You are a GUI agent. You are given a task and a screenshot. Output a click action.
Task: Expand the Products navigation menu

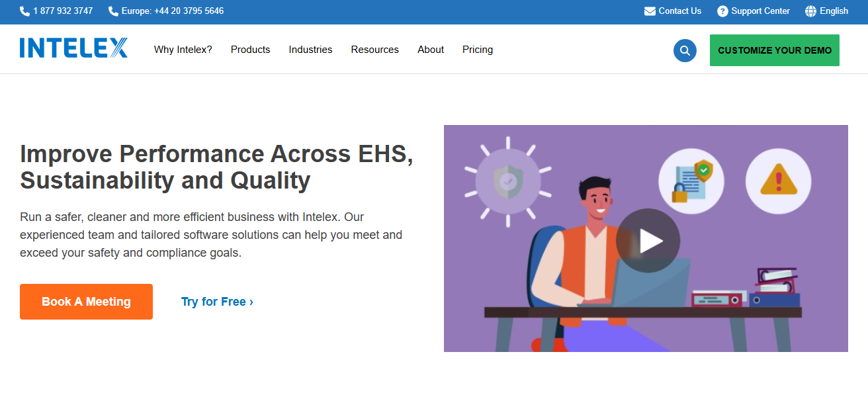(250, 50)
